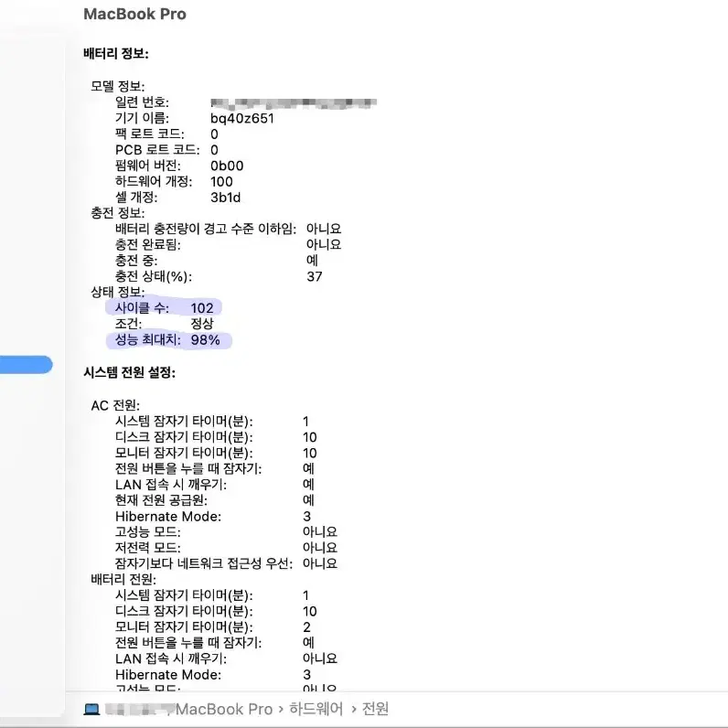Click the maximum capacity value '98%'
Image resolution: width=728 pixels, height=728 pixels.
[205, 340]
